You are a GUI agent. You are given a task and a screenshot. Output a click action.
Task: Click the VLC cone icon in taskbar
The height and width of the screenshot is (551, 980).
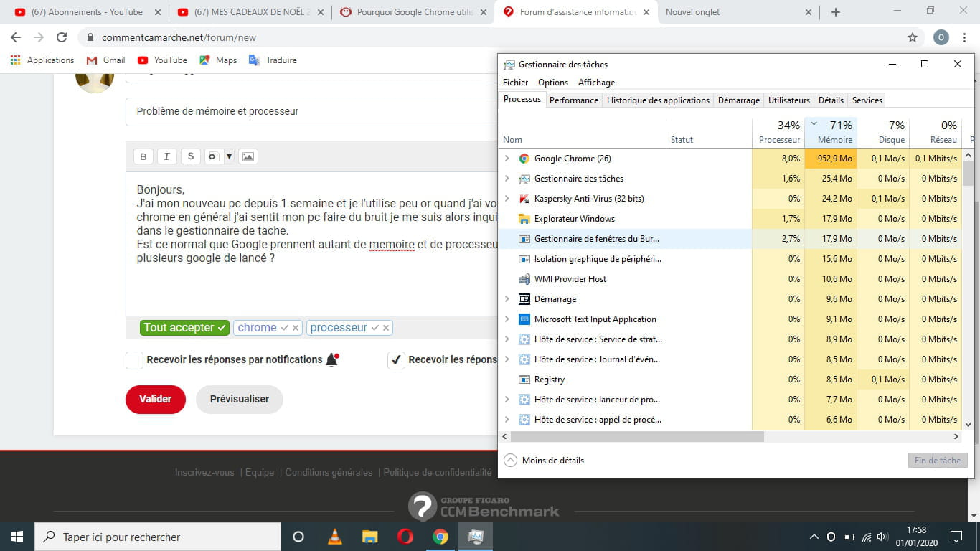(x=334, y=537)
